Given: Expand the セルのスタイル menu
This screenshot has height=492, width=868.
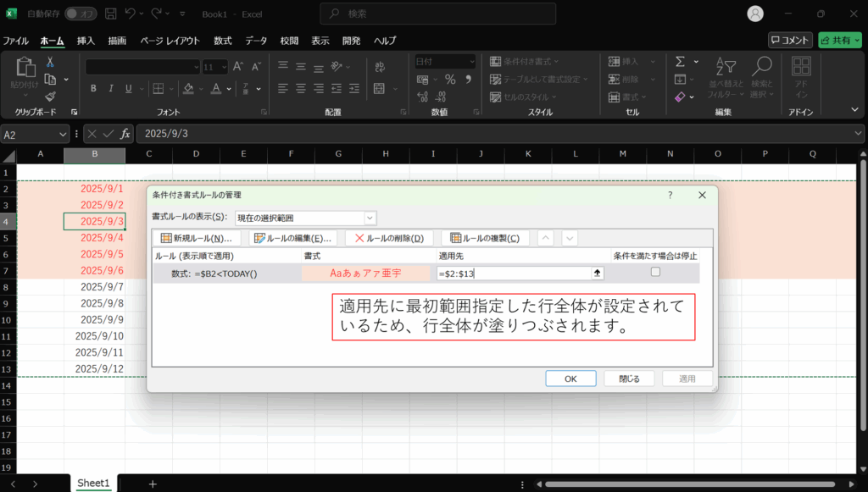Looking at the screenshot, I should pos(522,97).
